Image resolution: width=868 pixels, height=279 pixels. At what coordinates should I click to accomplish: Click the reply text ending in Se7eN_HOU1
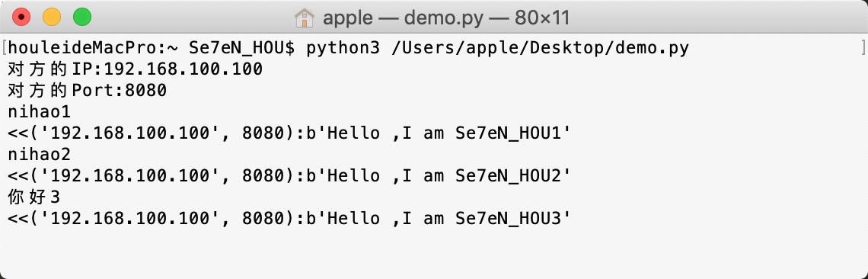coord(289,133)
